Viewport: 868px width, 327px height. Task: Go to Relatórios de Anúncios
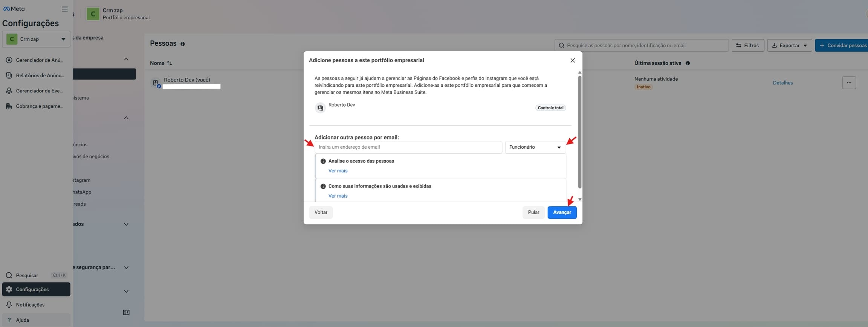[36, 75]
